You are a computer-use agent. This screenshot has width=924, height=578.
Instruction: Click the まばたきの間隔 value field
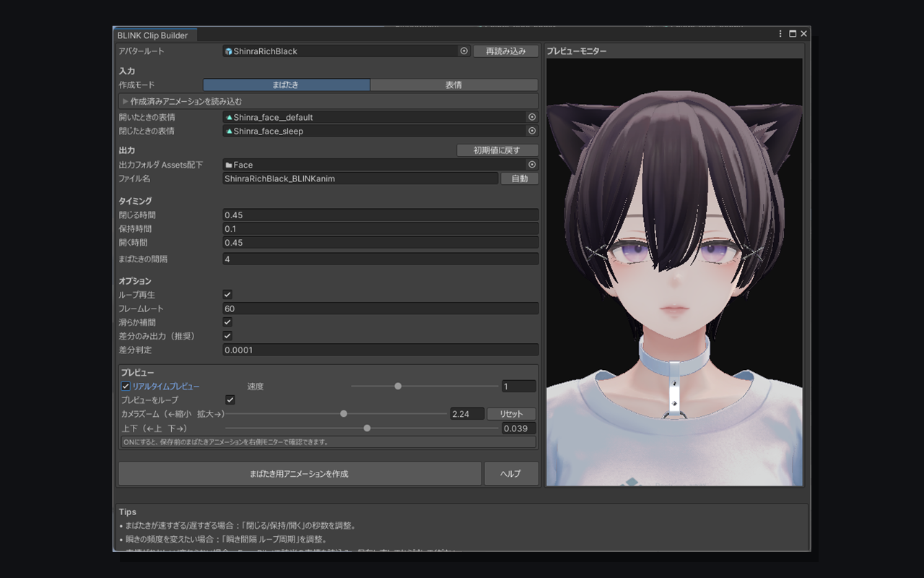pyautogui.click(x=380, y=259)
